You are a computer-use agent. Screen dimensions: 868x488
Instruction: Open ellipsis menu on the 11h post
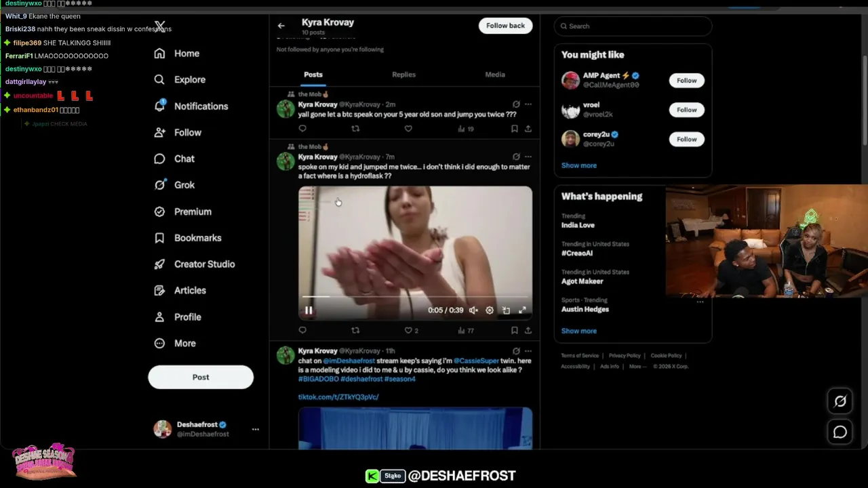528,351
